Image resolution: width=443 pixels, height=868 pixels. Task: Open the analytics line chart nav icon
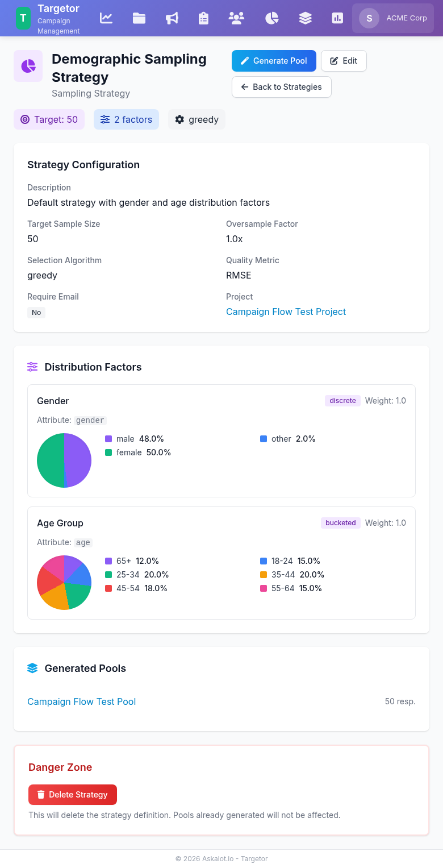click(x=106, y=18)
